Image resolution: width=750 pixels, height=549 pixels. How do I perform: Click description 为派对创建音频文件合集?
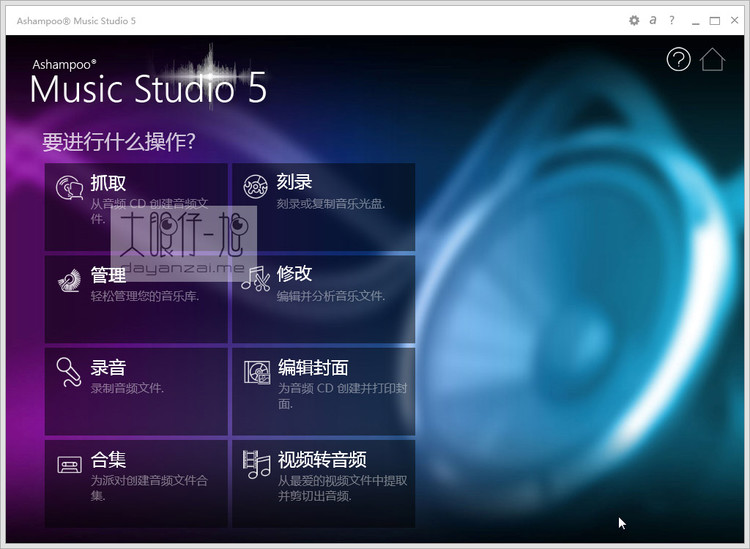coord(149,488)
